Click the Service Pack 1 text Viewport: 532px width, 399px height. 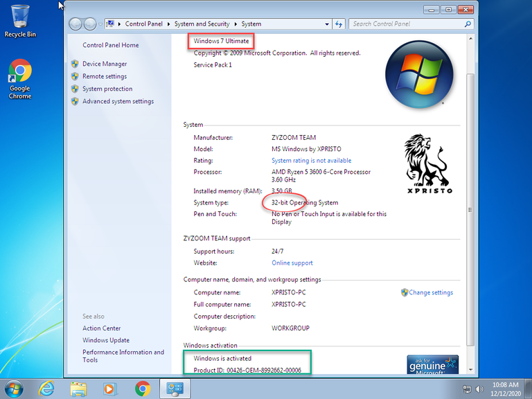pyautogui.click(x=213, y=65)
